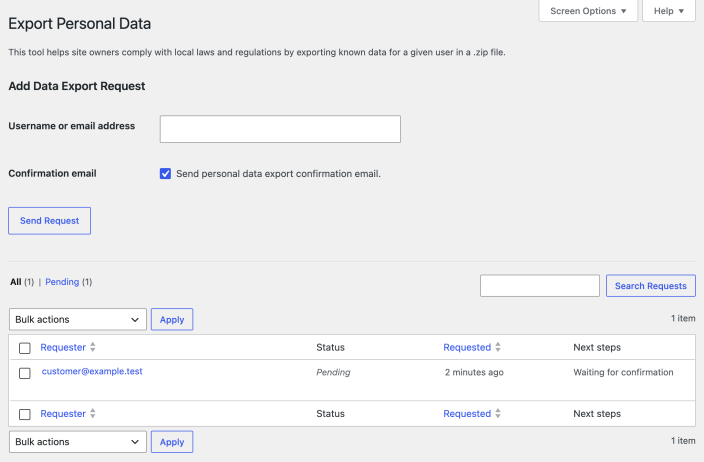Click the top Apply button
Image resolution: width=704 pixels, height=462 pixels.
pos(172,320)
